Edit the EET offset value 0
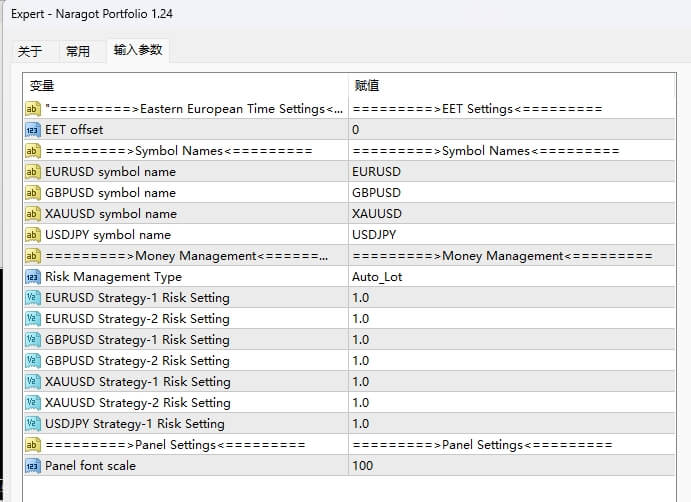691x502 pixels. click(512, 130)
